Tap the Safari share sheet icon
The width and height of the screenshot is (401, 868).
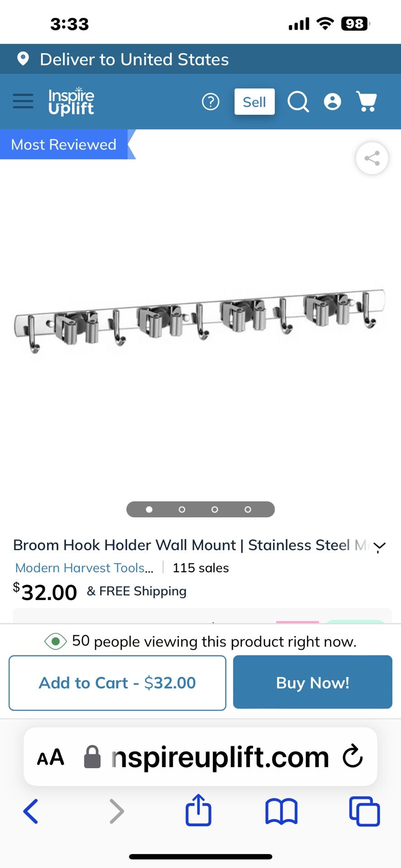198,811
